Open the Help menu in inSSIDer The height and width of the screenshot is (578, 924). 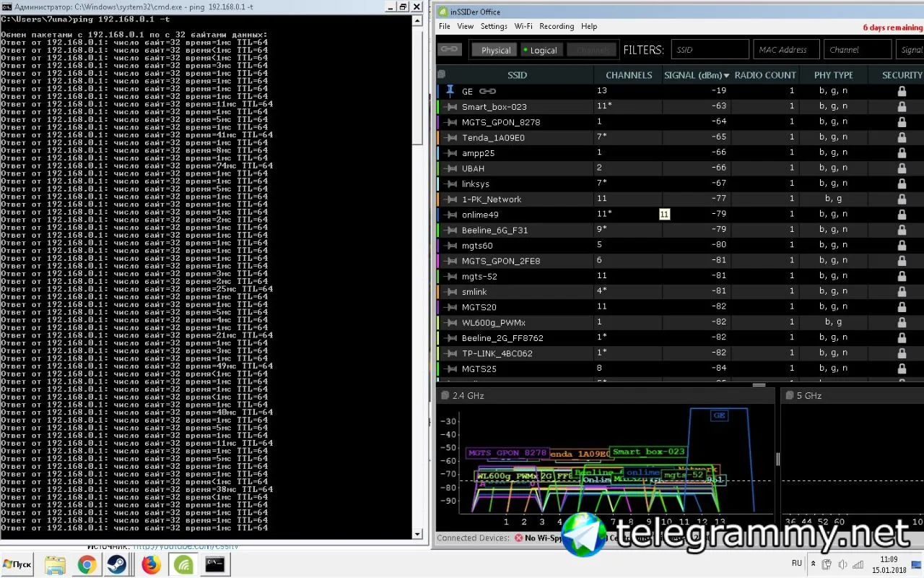pos(589,27)
